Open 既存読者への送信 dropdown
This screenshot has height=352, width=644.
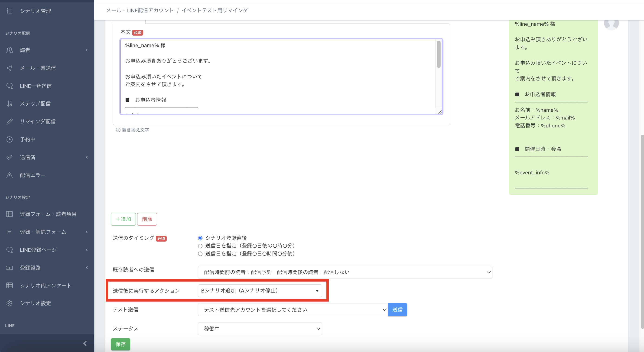345,272
